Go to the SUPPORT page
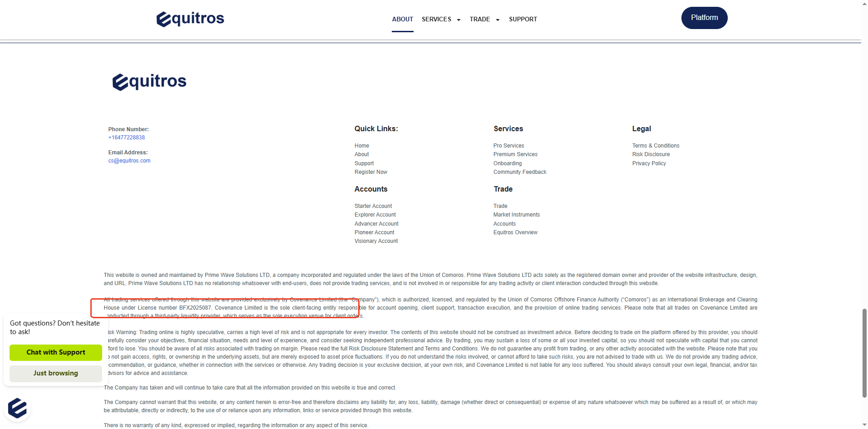The width and height of the screenshot is (868, 429). 523,19
